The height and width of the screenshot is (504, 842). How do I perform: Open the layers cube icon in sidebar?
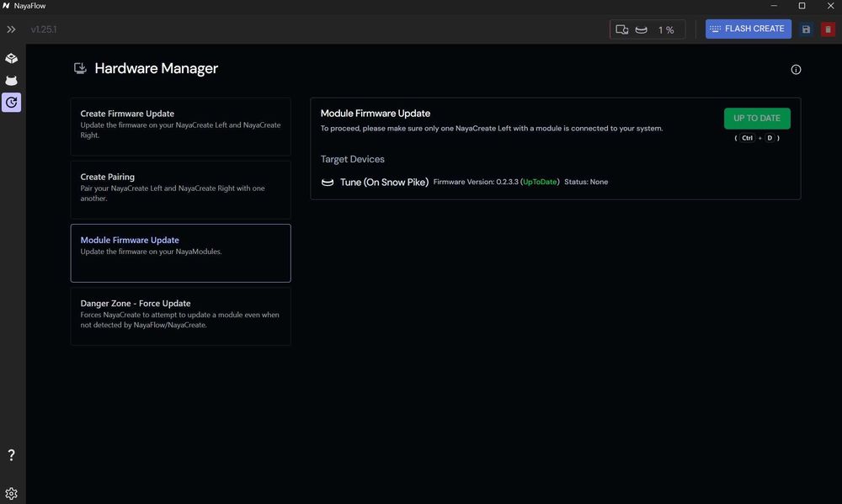11,58
